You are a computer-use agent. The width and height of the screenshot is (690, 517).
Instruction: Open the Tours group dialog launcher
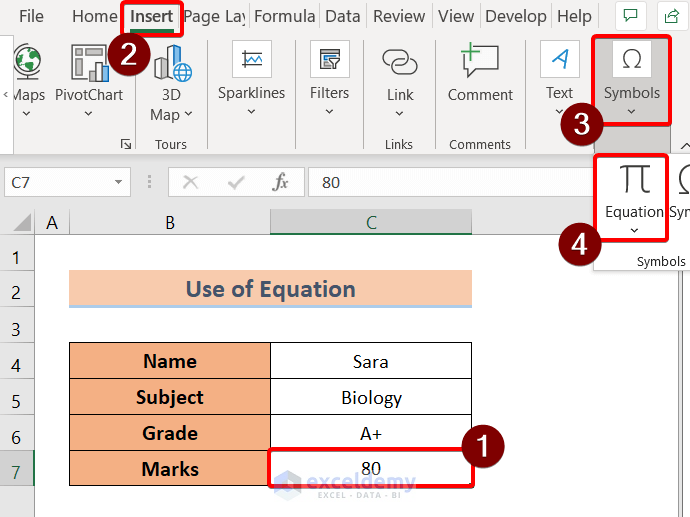click(126, 145)
